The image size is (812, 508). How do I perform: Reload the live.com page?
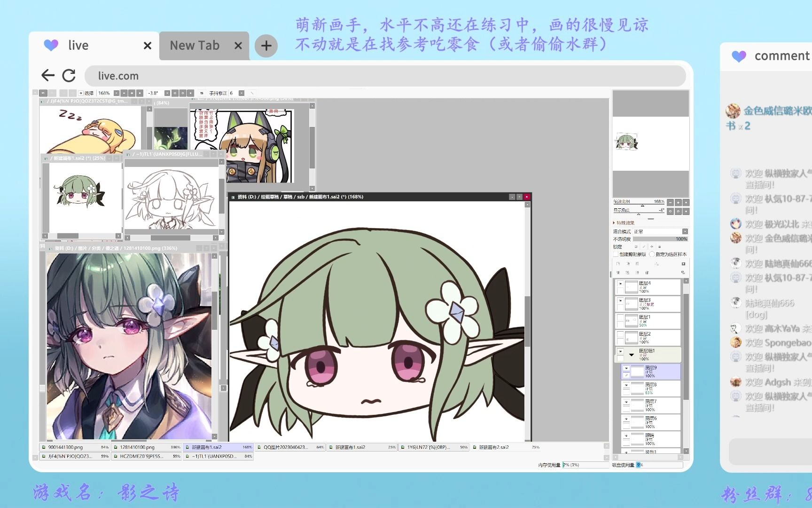click(69, 75)
